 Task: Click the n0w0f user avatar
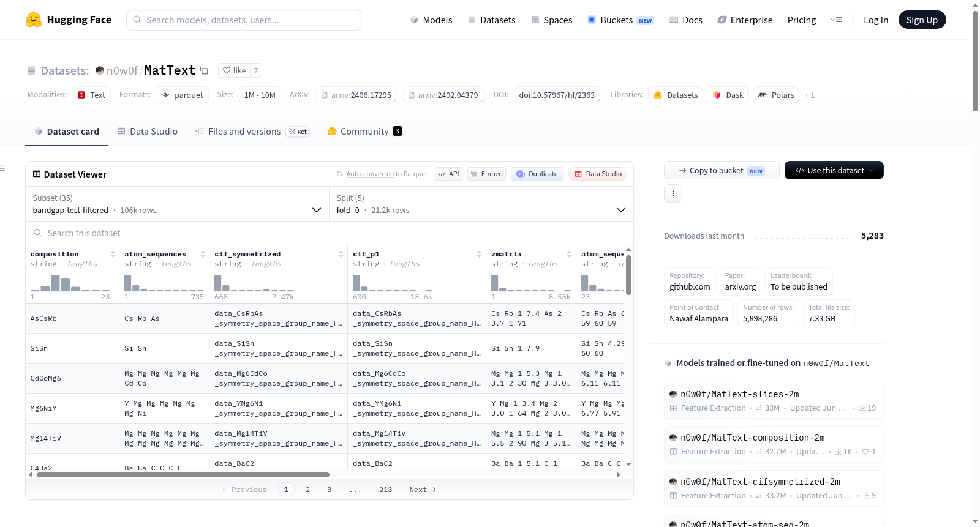pyautogui.click(x=100, y=70)
